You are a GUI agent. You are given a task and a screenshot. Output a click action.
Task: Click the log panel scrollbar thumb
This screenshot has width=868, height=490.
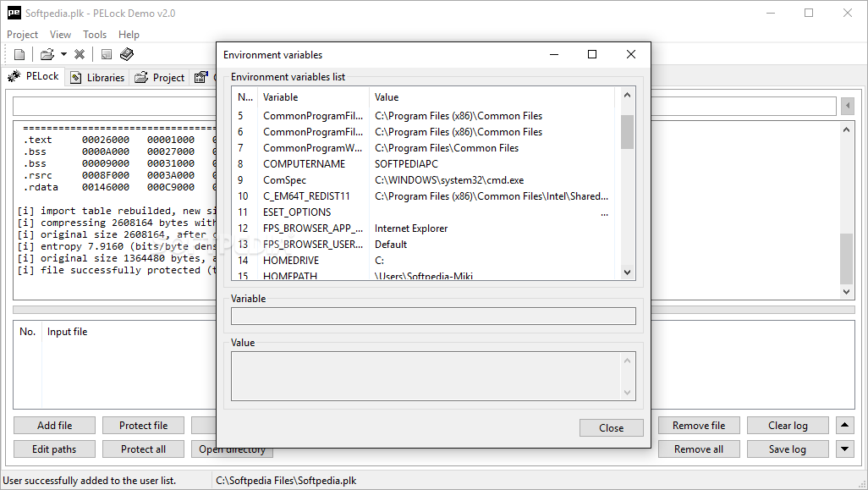pos(846,259)
